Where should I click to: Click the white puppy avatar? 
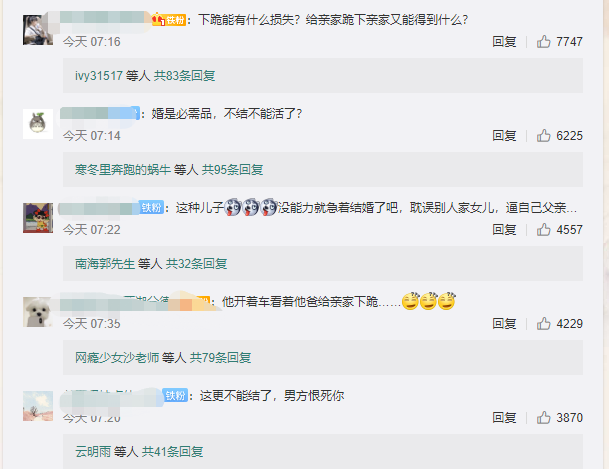click(38, 312)
